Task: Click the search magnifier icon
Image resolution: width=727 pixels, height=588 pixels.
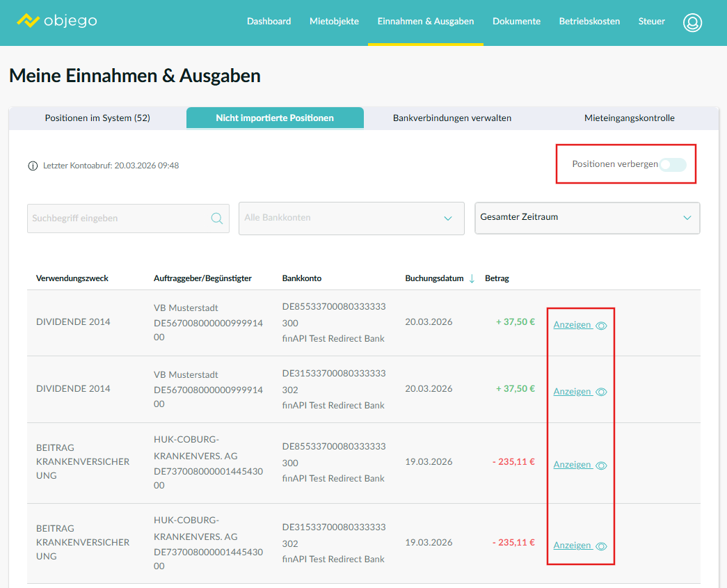Action: coord(217,218)
